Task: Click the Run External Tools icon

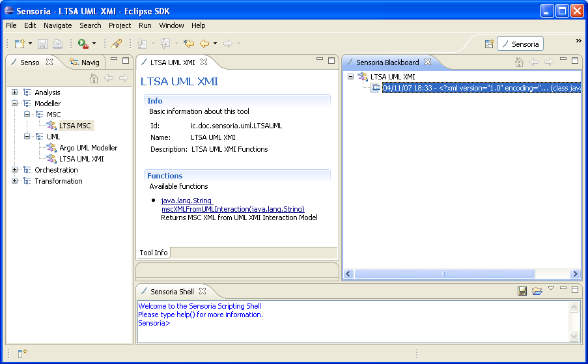Action: [x=83, y=44]
